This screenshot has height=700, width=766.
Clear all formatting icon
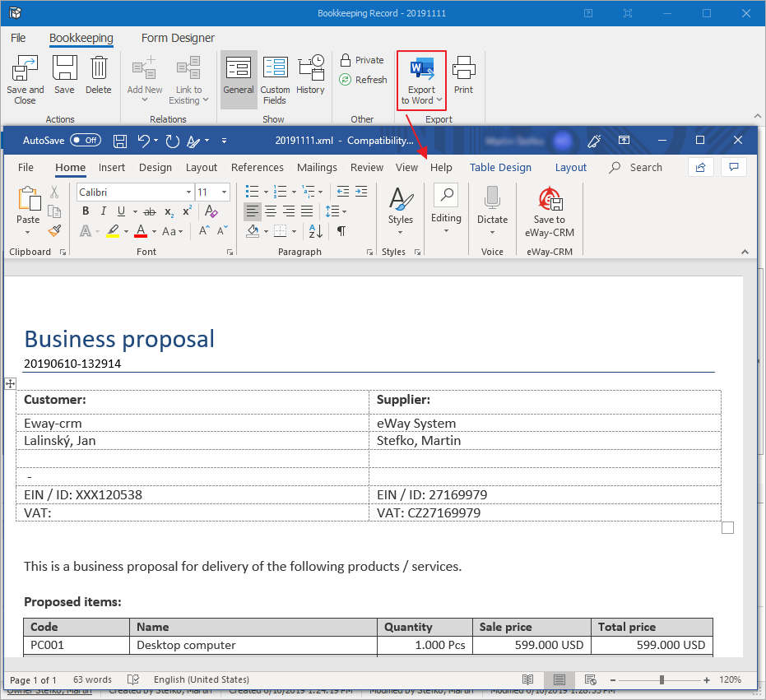click(x=211, y=211)
